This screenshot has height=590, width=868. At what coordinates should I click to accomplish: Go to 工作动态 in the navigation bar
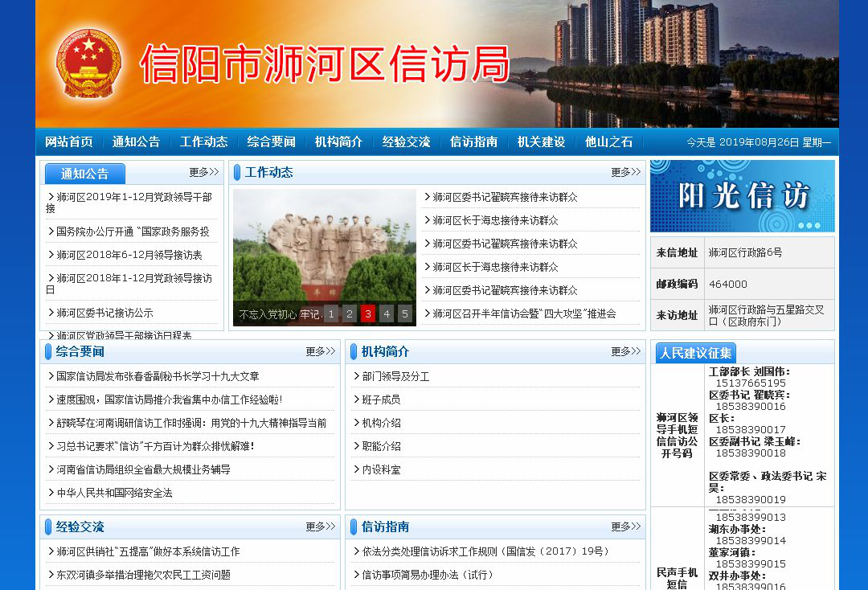click(x=203, y=141)
